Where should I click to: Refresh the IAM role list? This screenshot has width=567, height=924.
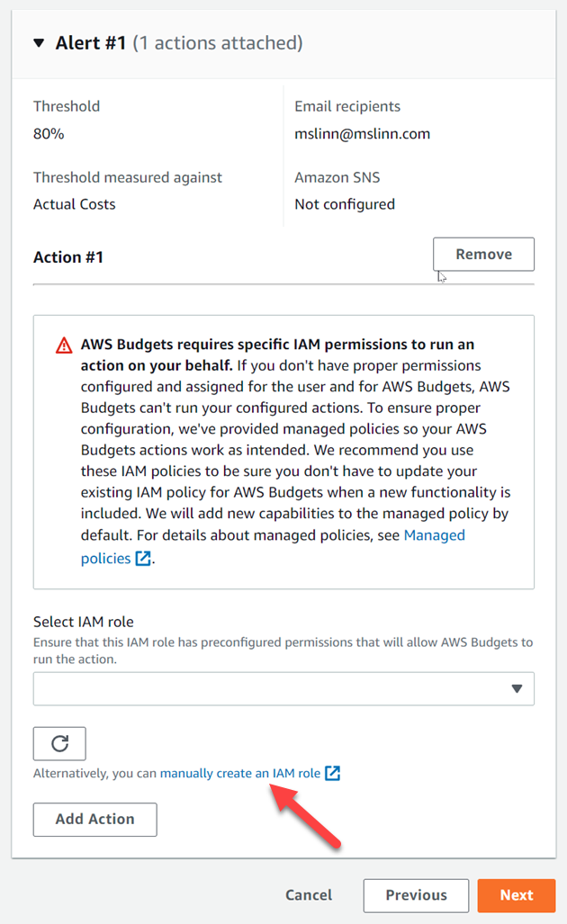click(59, 743)
